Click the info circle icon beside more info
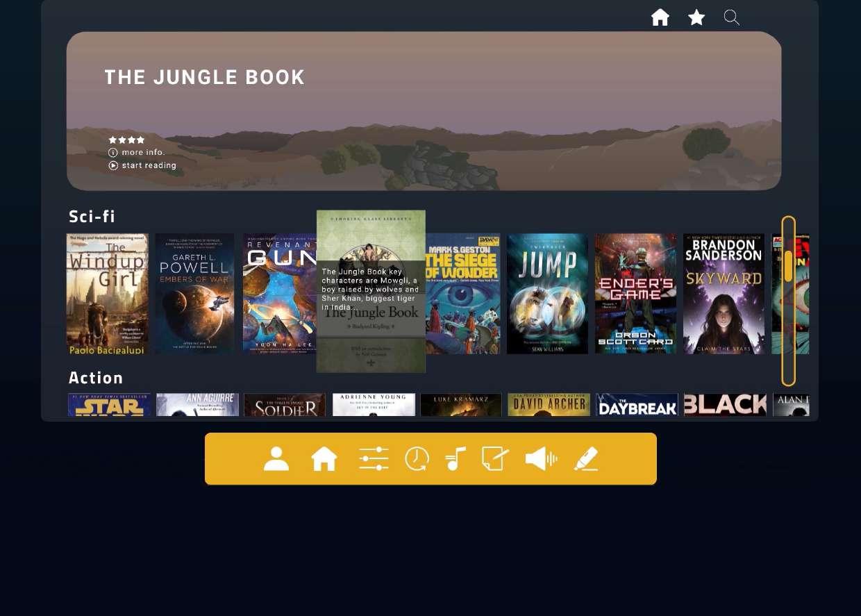The image size is (861, 616). click(x=113, y=152)
